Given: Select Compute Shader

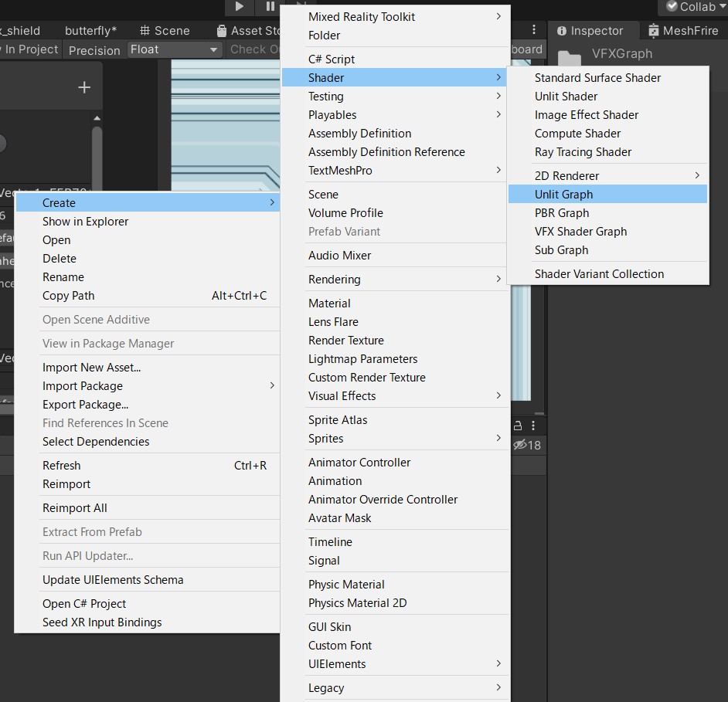Looking at the screenshot, I should (x=607, y=133).
